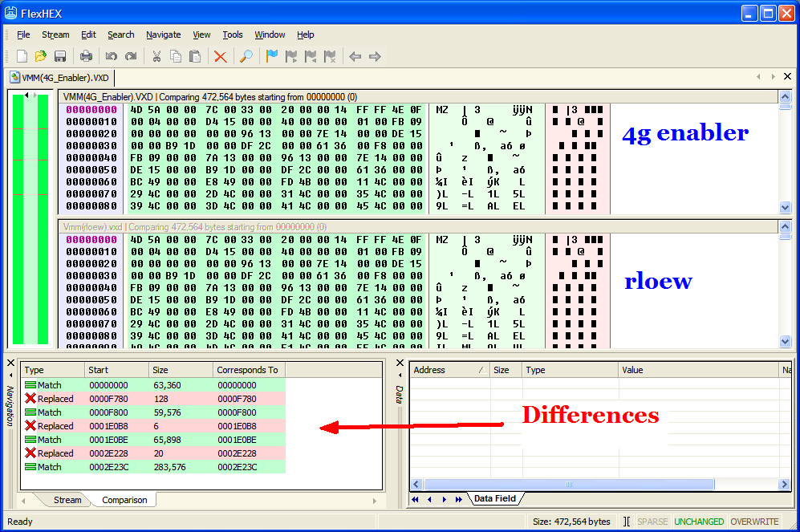Cut selection with the scissors icon
This screenshot has width=800, height=532.
coord(156,56)
